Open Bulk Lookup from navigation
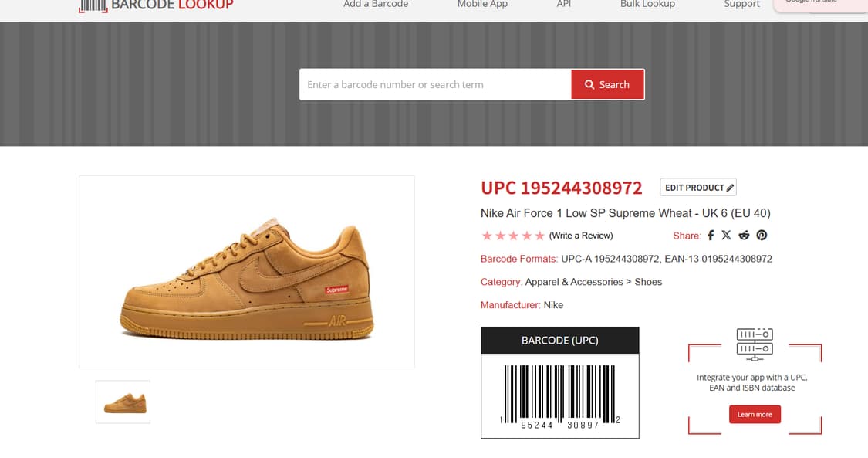Viewport: 868px width, 458px height. [647, 5]
